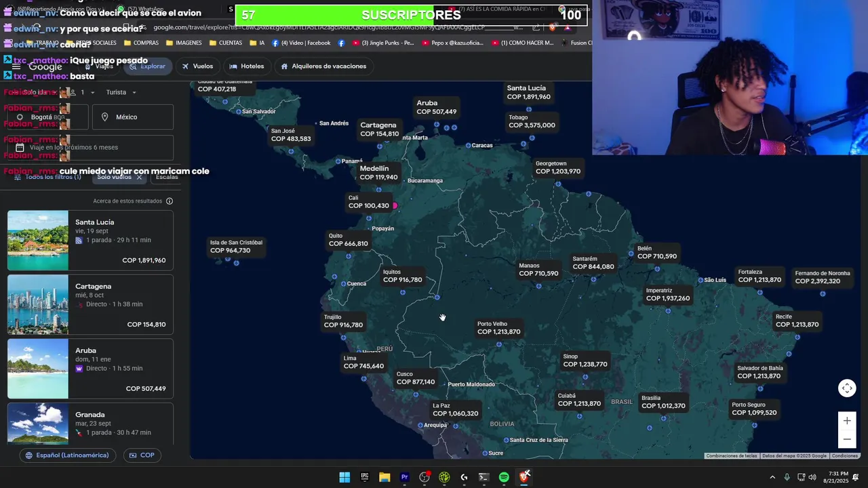Click the info icon beside Acerca de estos resultados

(x=170, y=201)
